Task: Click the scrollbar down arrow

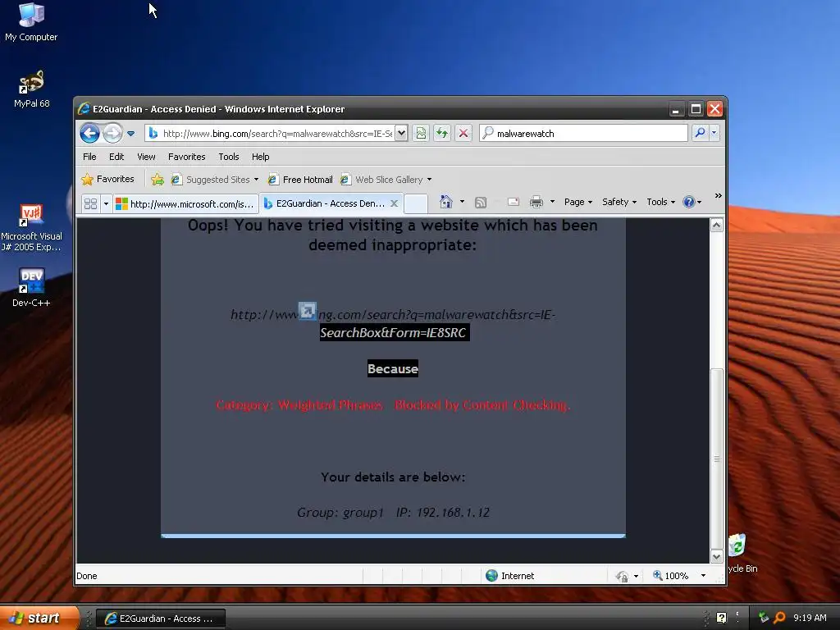Action: tap(717, 557)
